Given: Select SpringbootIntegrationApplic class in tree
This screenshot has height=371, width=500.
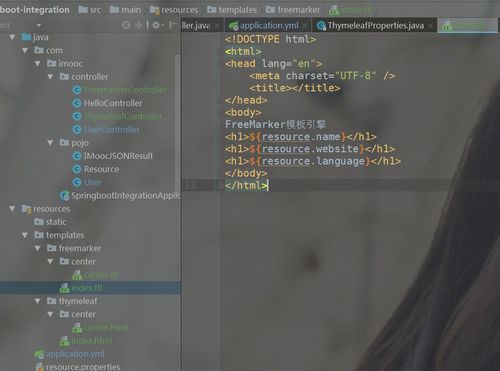Looking at the screenshot, I should tap(126, 195).
